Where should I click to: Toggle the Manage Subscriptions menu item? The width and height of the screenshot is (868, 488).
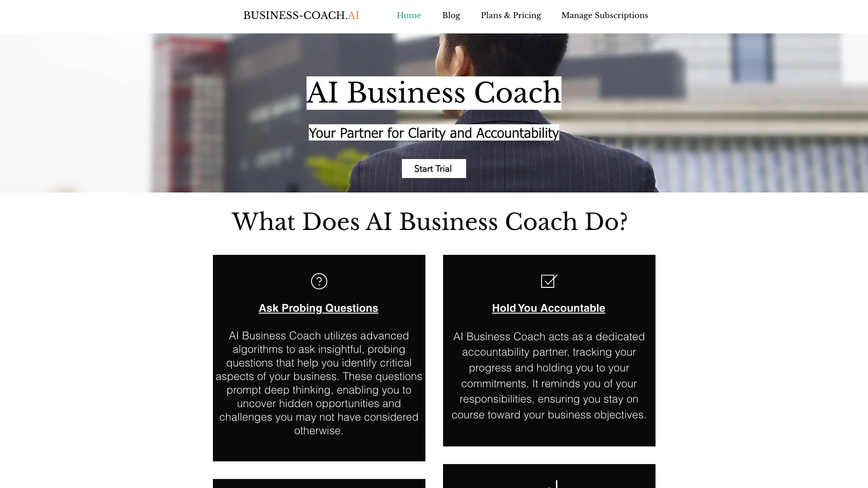[604, 15]
